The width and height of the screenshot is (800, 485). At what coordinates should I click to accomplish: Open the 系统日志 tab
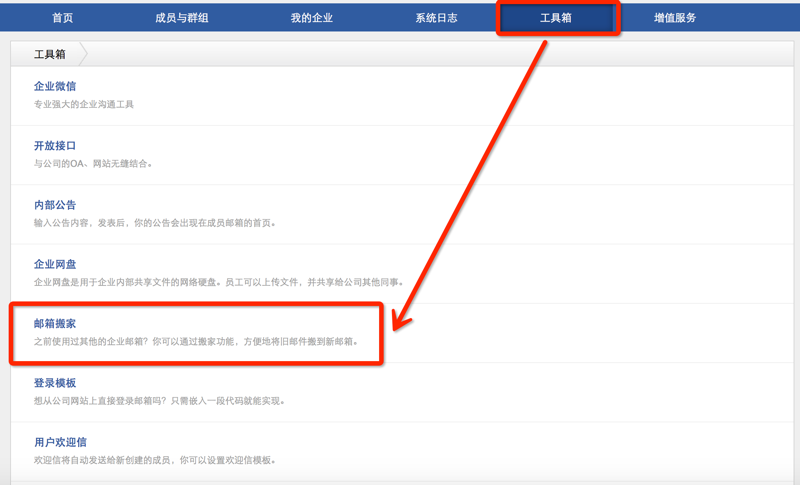click(436, 18)
